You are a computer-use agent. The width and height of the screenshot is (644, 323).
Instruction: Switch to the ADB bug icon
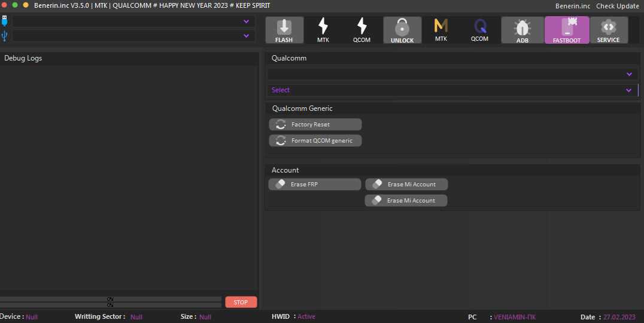523,30
